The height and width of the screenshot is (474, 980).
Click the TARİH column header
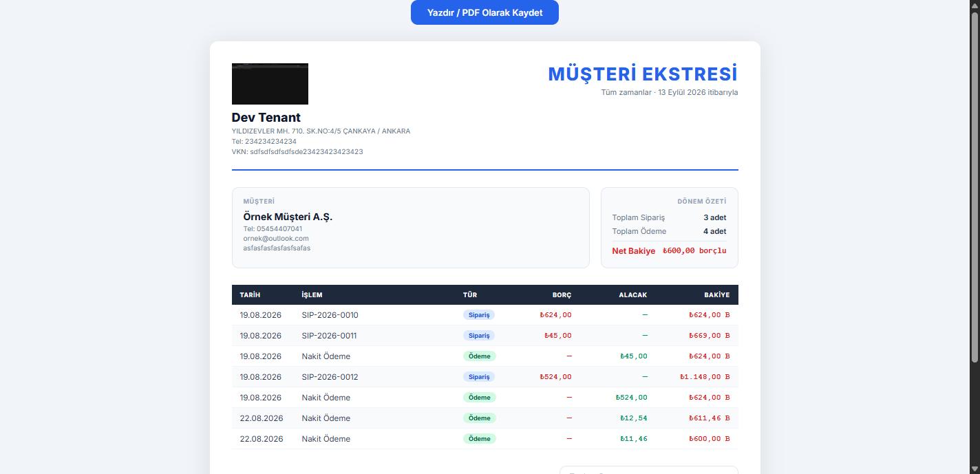(x=250, y=295)
